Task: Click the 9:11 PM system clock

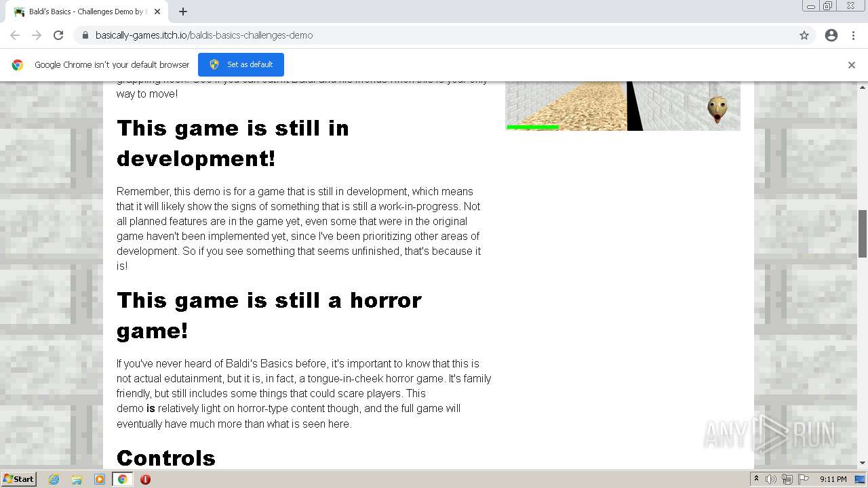Action: point(833,479)
